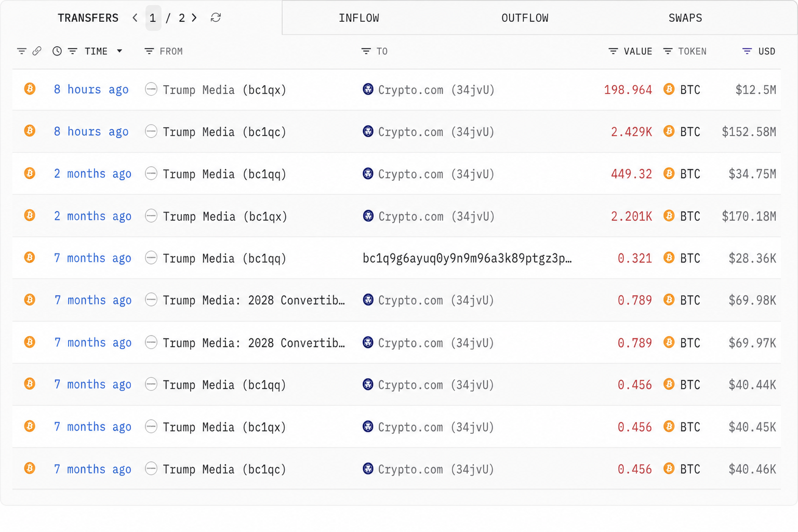Screen dimensions: 798x532
Task: Click the BTC token icon in the $40.44K row
Action: click(x=669, y=384)
